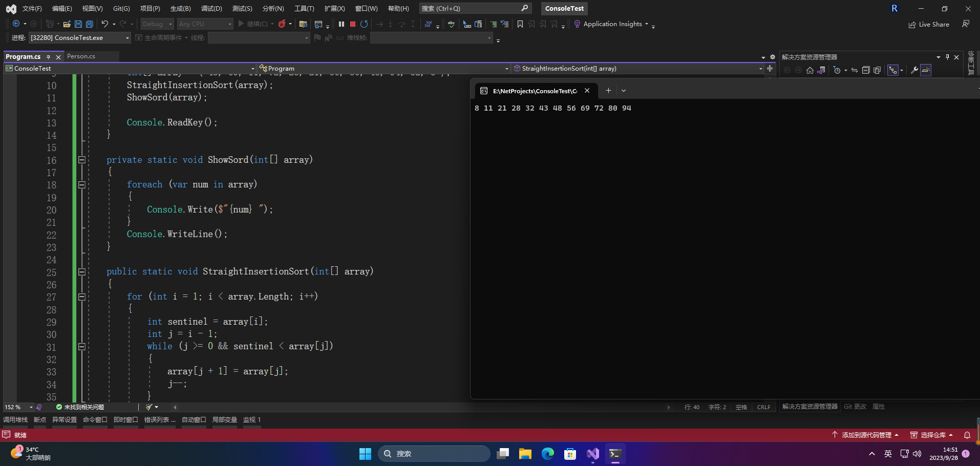980x466 pixels.
Task: Click the taskbar 搜索 search box
Action: click(x=434, y=454)
